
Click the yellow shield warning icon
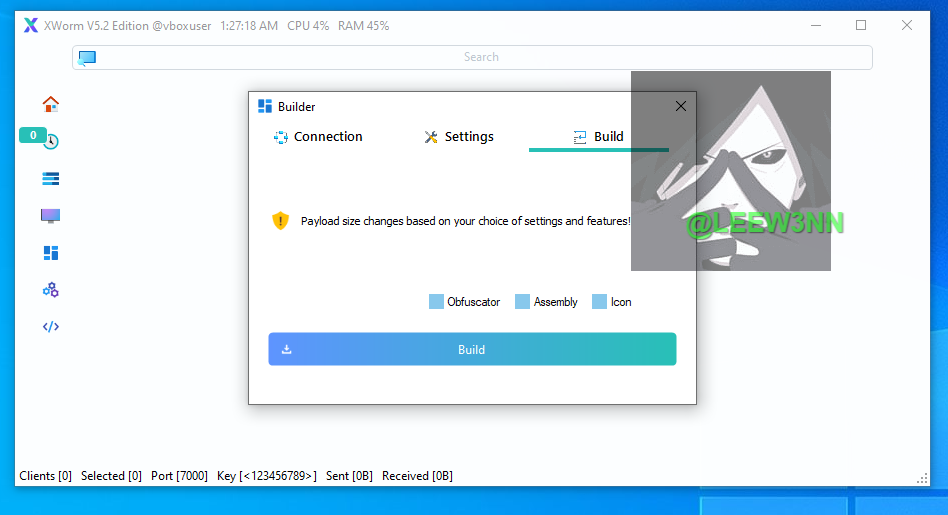point(280,220)
